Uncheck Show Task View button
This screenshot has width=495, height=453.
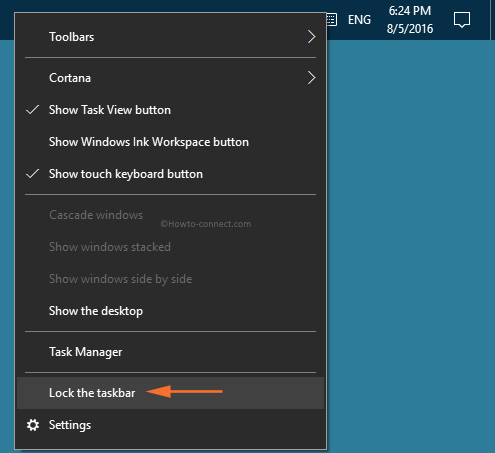(170, 110)
